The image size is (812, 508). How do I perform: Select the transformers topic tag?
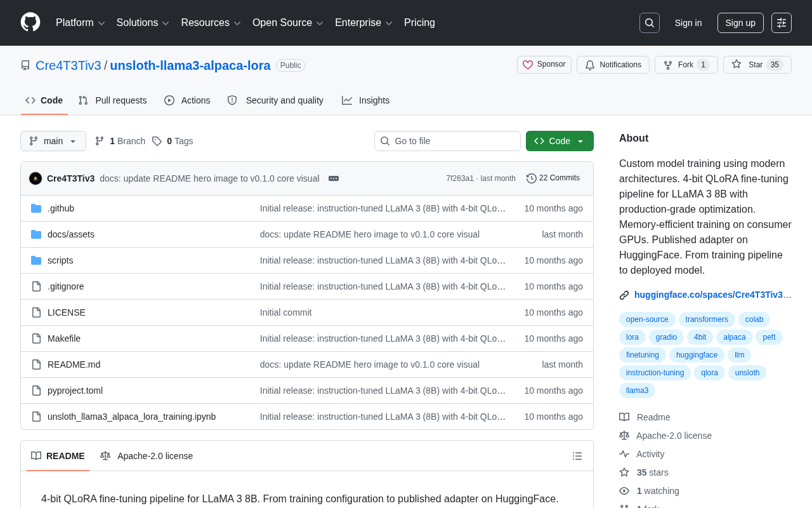(x=707, y=319)
